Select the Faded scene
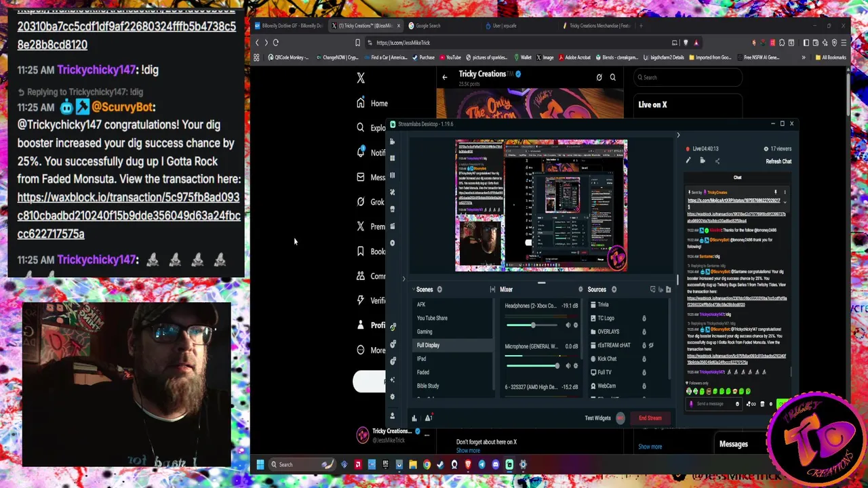Viewport: 868px width, 488px height. (x=451, y=372)
